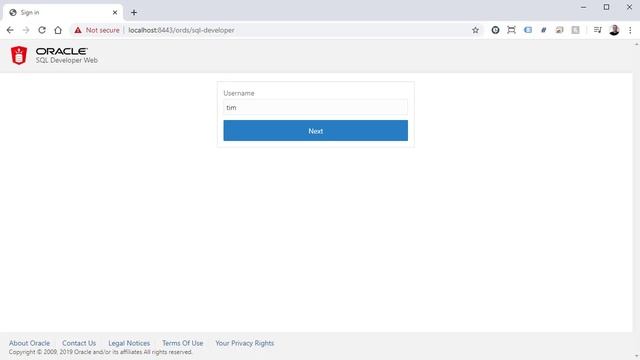The width and height of the screenshot is (640, 360).
Task: Click the 'Not secure' label text
Action: point(102,30)
